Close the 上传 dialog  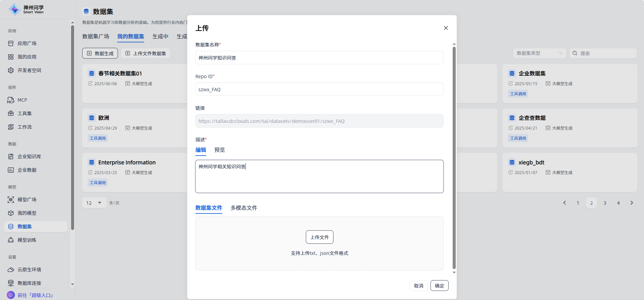point(446,28)
